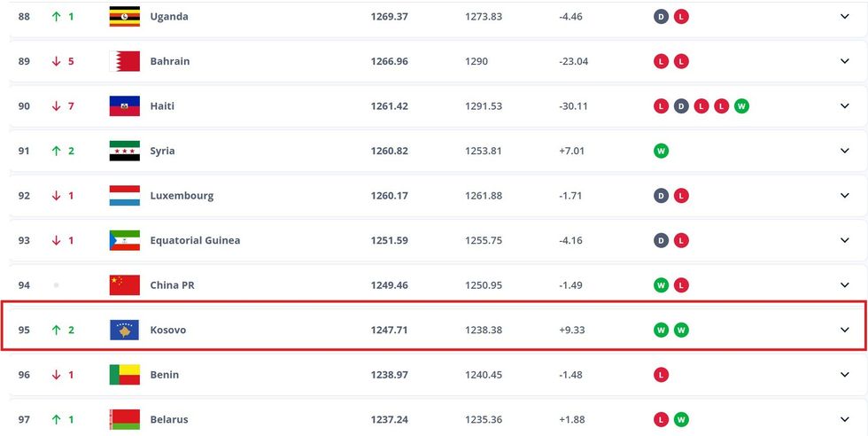Image resolution: width=868 pixels, height=436 pixels.
Task: Click the Belarus flag icon
Action: pyautogui.click(x=124, y=419)
